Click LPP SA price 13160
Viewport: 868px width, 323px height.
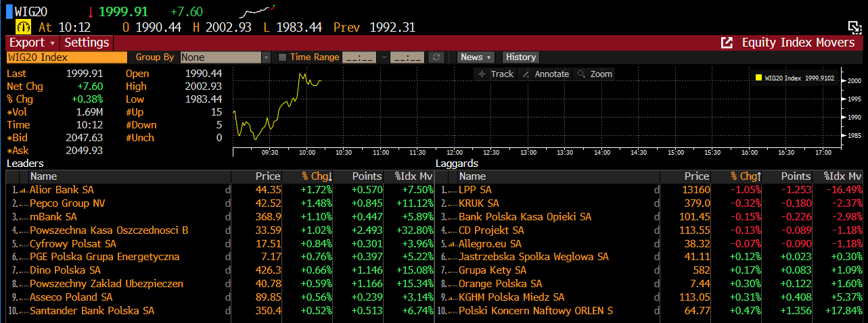(x=697, y=190)
